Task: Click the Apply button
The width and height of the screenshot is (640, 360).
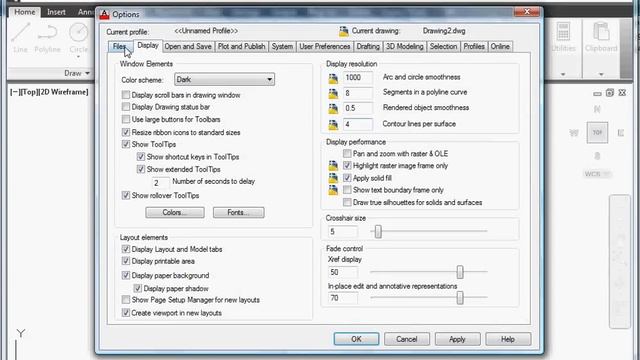Action: click(457, 339)
